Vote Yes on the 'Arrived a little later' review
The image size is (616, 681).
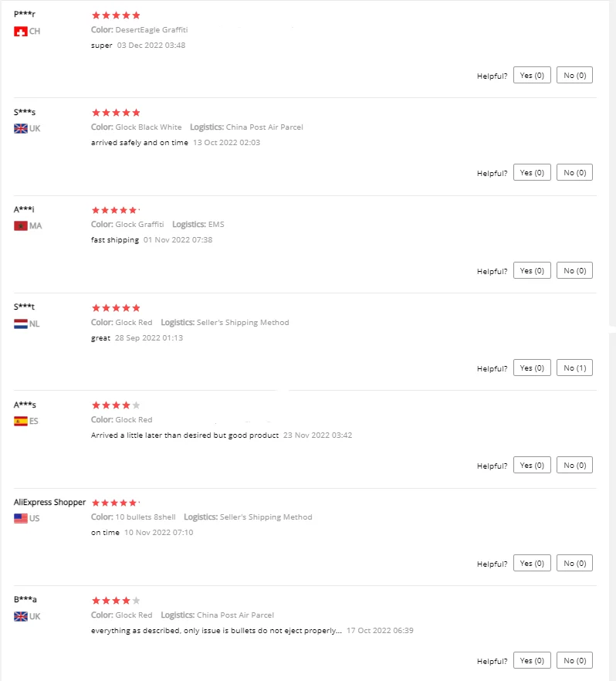pyautogui.click(x=532, y=466)
